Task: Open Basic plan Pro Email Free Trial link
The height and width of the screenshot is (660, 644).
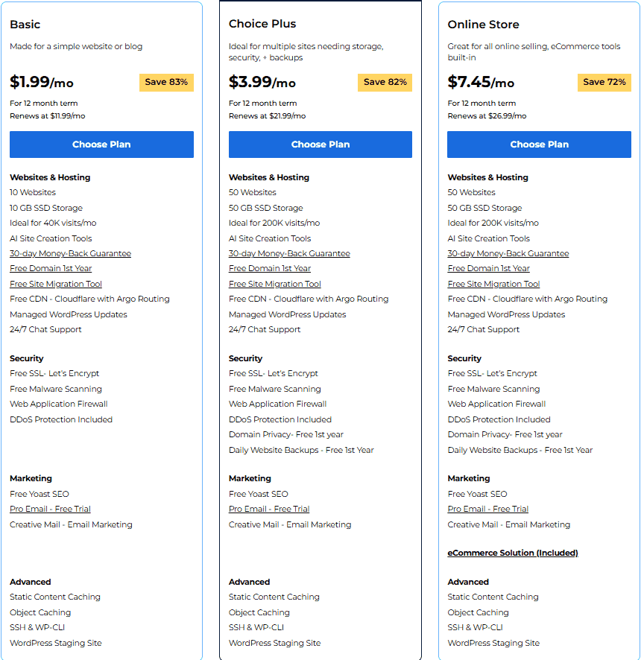Action: (50, 509)
